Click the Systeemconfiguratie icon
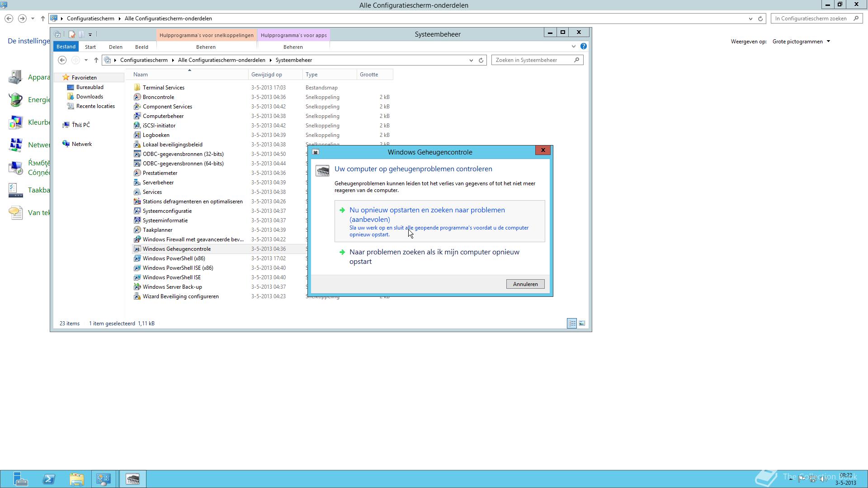The image size is (868, 488). [137, 211]
